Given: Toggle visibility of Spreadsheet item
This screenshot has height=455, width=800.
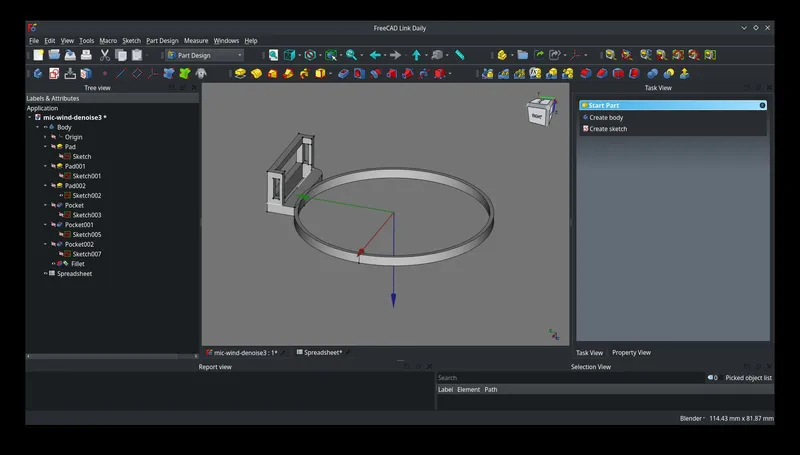Looking at the screenshot, I should point(45,273).
